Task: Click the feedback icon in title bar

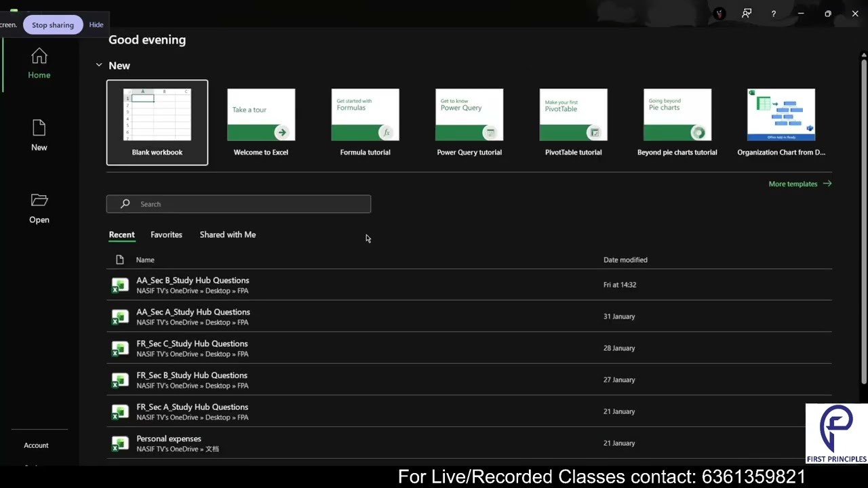Action: (x=747, y=14)
